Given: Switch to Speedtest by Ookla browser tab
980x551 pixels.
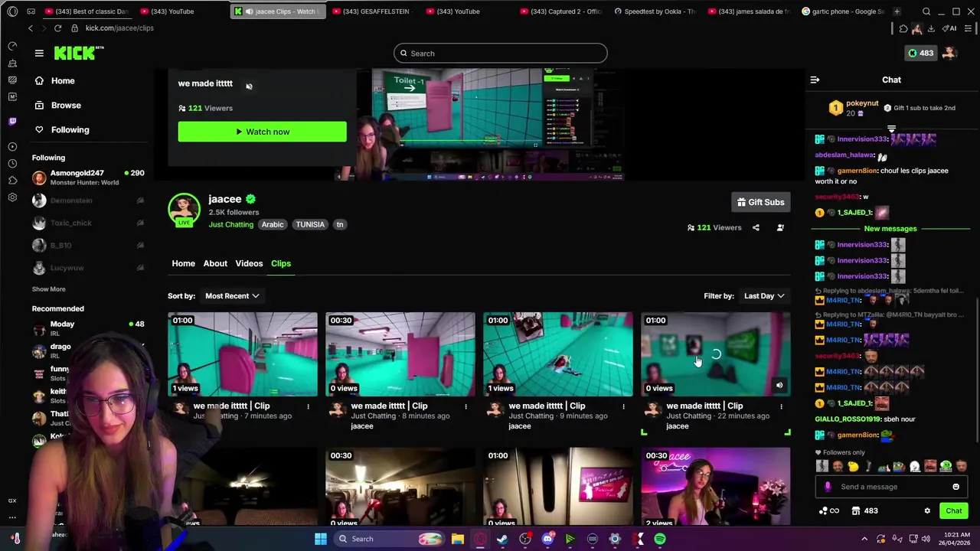Looking at the screenshot, I should pos(655,11).
